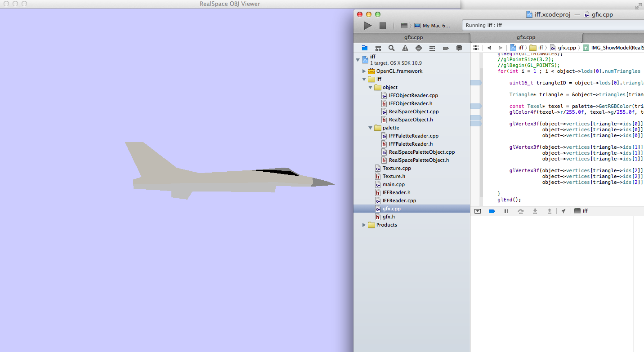The height and width of the screenshot is (352, 644).
Task: Run the iff project with the play button
Action: coord(367,25)
